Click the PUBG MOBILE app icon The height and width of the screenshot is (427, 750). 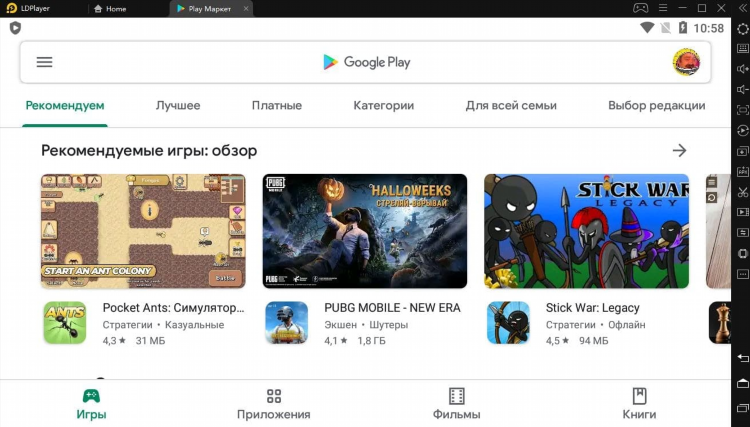287,323
